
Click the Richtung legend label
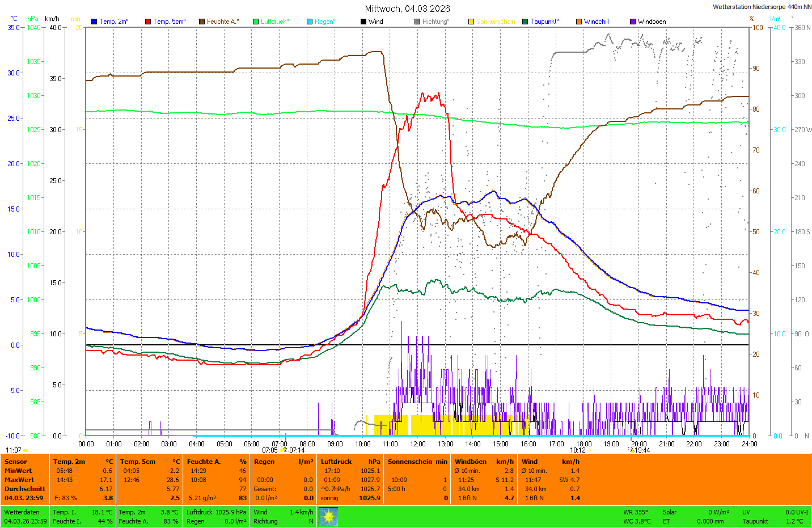[x=435, y=22]
